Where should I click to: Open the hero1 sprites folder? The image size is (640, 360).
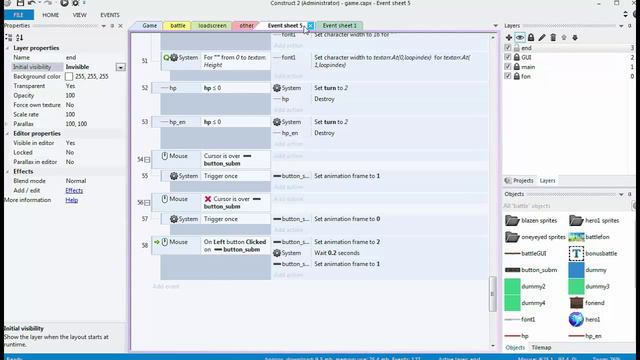[594, 220]
